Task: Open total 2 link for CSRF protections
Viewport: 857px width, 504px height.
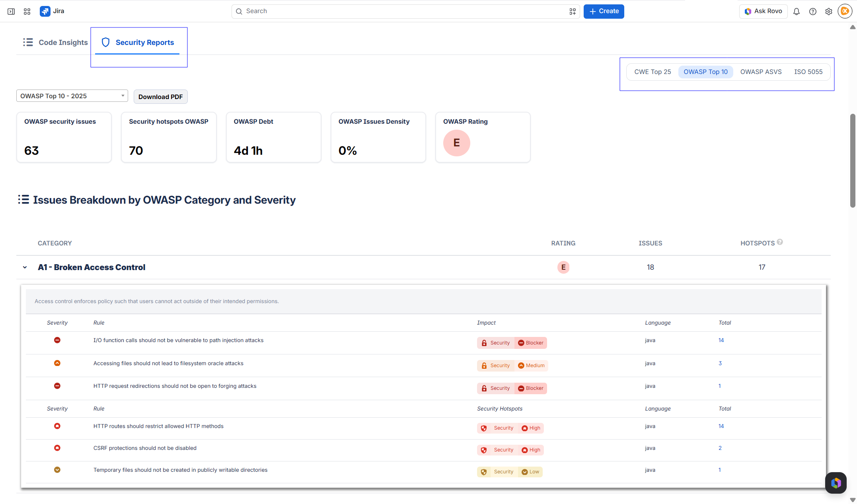Action: pyautogui.click(x=720, y=448)
